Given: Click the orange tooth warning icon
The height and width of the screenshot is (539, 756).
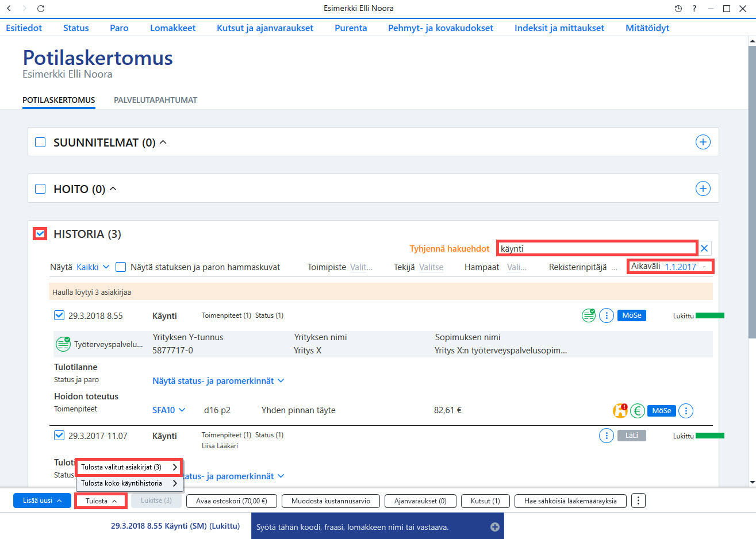Looking at the screenshot, I should (620, 410).
